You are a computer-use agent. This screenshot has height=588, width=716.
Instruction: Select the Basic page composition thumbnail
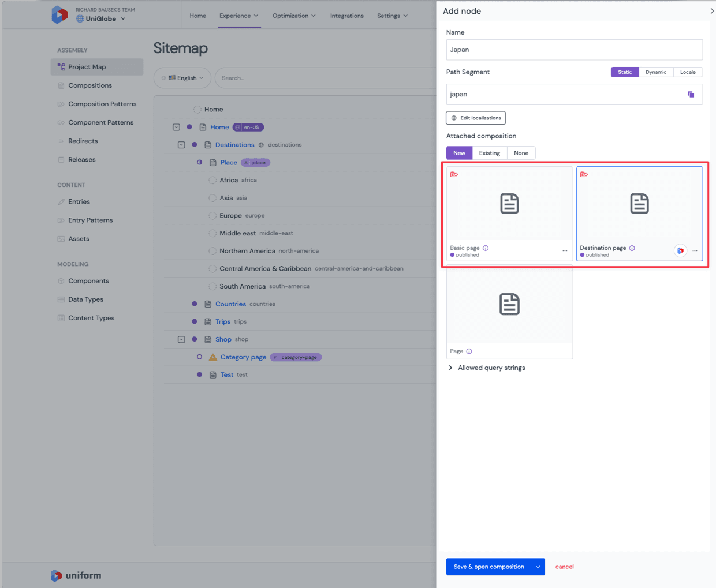(x=509, y=204)
